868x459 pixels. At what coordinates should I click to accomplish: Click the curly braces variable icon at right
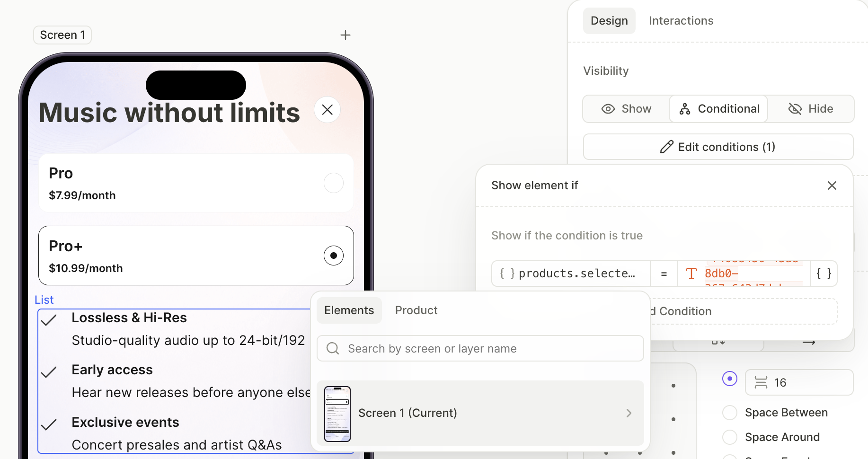tap(824, 274)
